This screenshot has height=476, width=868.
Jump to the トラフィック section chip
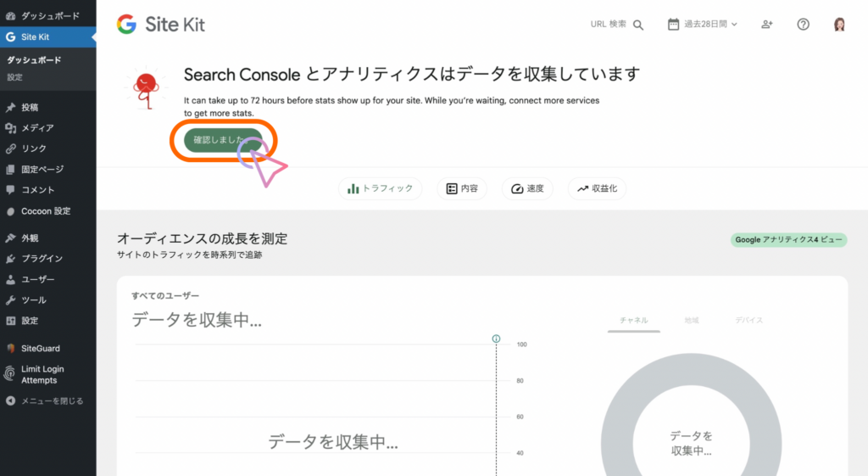(x=380, y=188)
